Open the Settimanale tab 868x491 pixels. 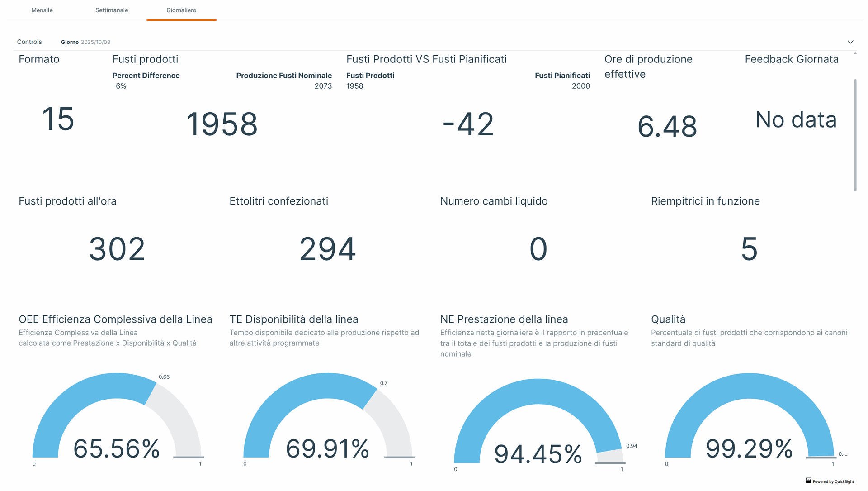[x=112, y=10]
